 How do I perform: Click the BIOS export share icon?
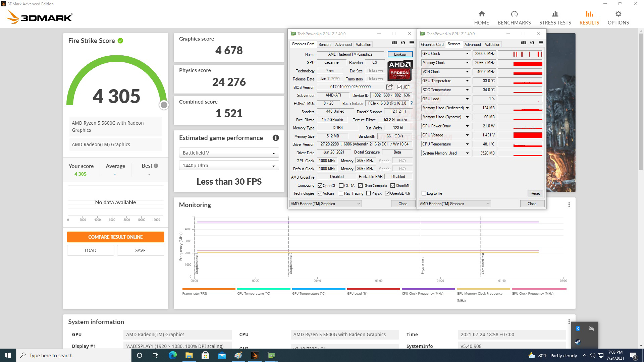pos(389,87)
